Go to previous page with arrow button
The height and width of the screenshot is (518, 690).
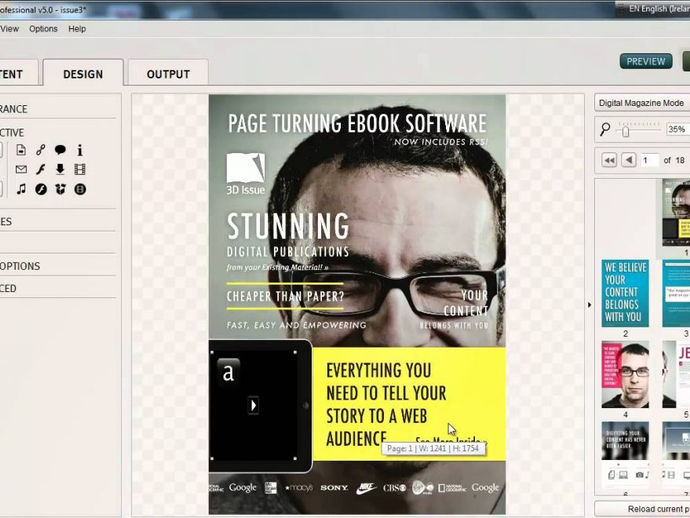coord(629,160)
